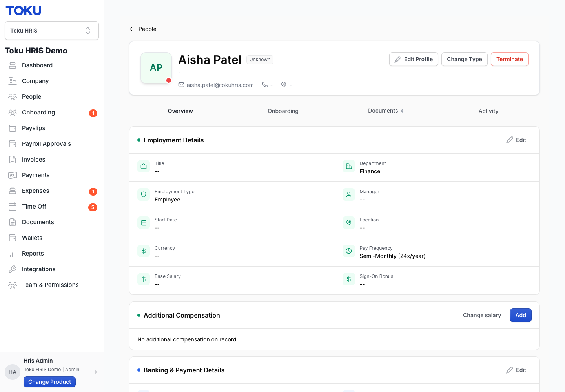Open the Toku HRIS product selector dropdown
Image resolution: width=565 pixels, height=392 pixels.
52,31
